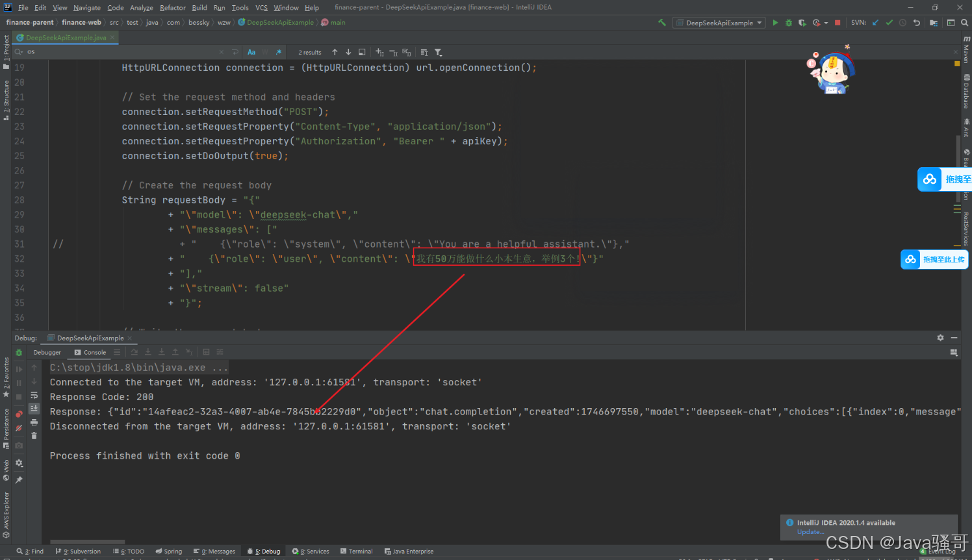The width and height of the screenshot is (972, 560).
Task: Minimize the Debug panel with the dash icon
Action: 954,338
